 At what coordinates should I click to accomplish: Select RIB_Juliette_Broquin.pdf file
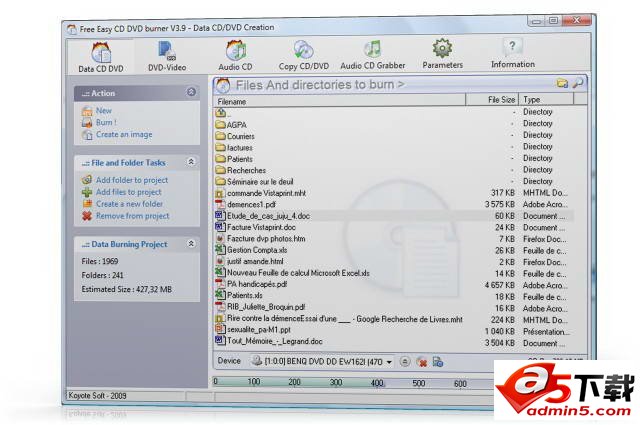point(394,307)
